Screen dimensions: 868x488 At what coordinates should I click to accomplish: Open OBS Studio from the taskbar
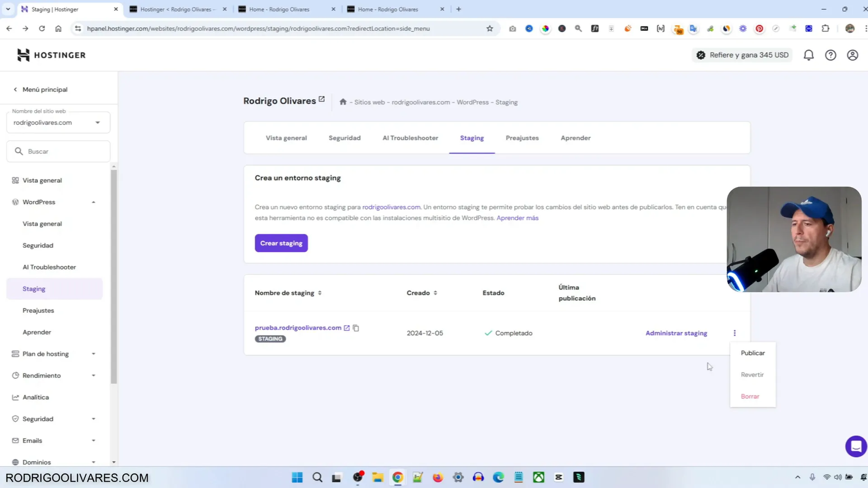click(358, 477)
